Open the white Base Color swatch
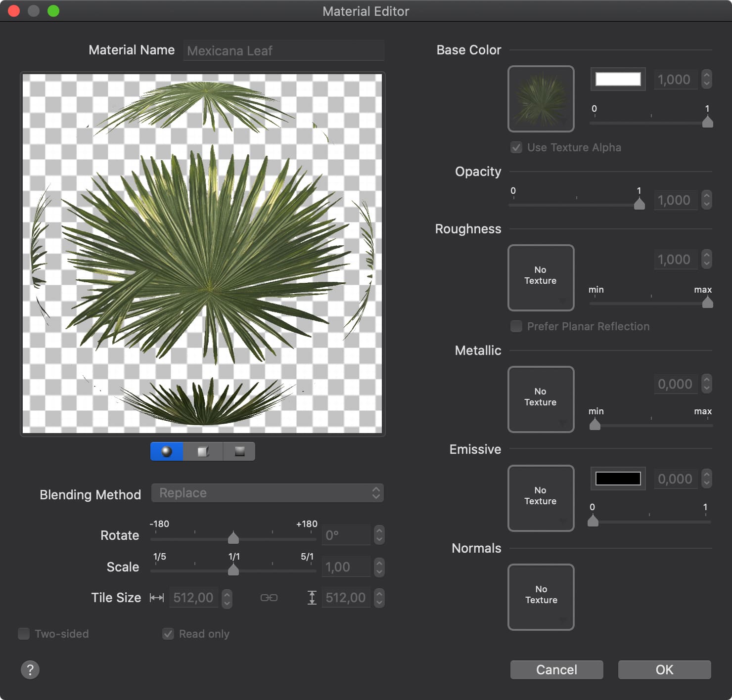Screen dimensions: 732x700 click(618, 79)
